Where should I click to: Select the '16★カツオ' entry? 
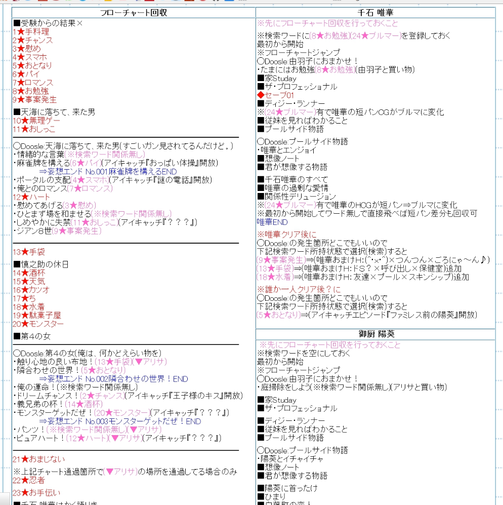tap(31, 290)
